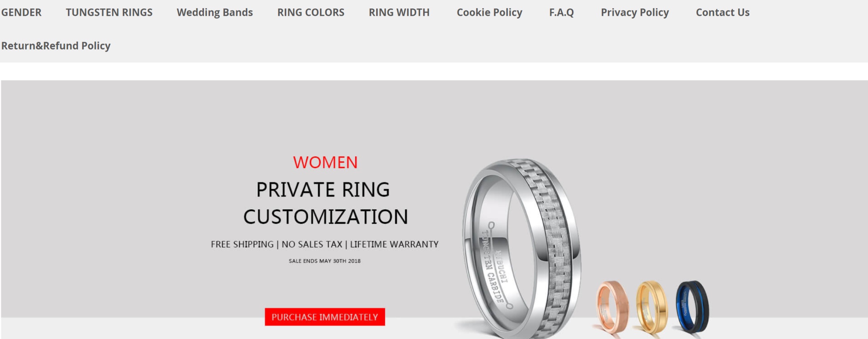Select the rose gold ring image
The image size is (868, 339).
(612, 306)
